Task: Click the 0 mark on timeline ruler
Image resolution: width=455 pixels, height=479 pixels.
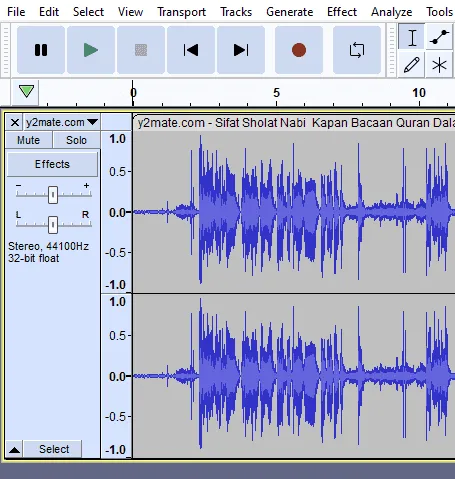Action: (x=133, y=93)
